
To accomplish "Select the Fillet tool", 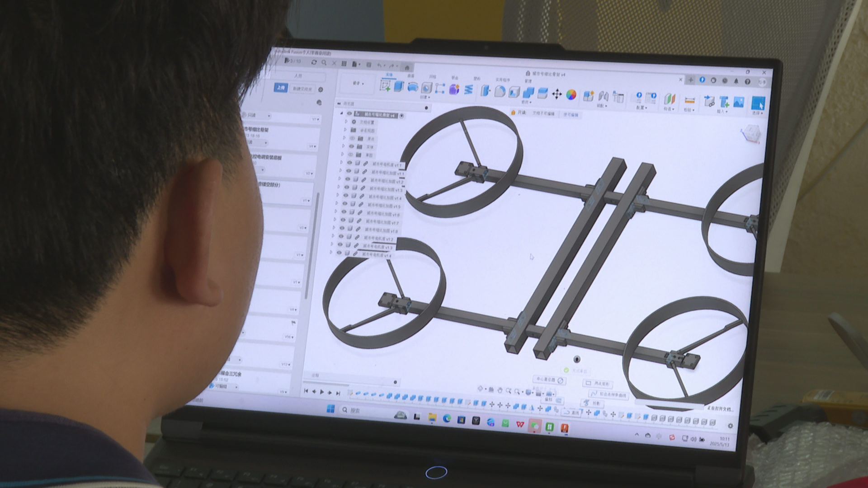I will tap(500, 91).
